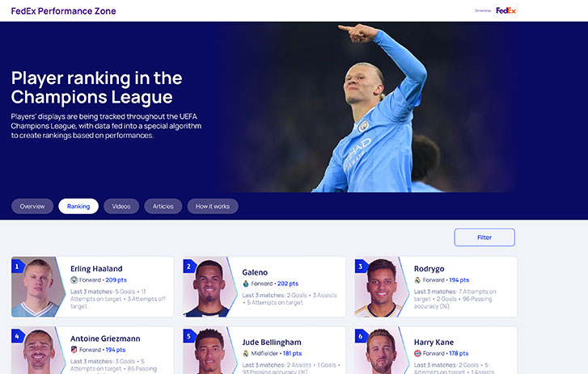Click the rank 1 badge on Haaland card
Image resolution: width=588 pixels, height=374 pixels.
(x=17, y=267)
